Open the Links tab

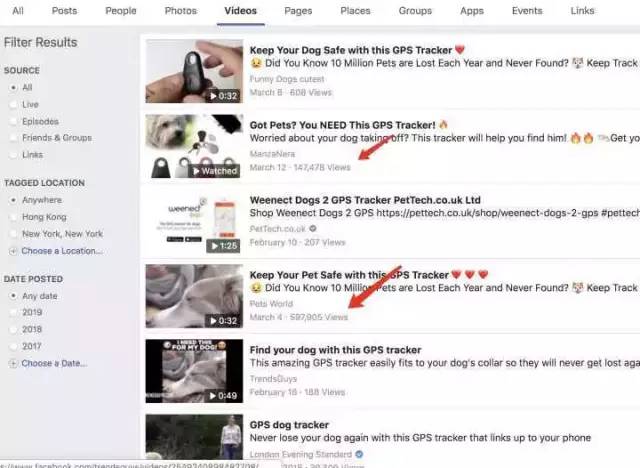[582, 11]
